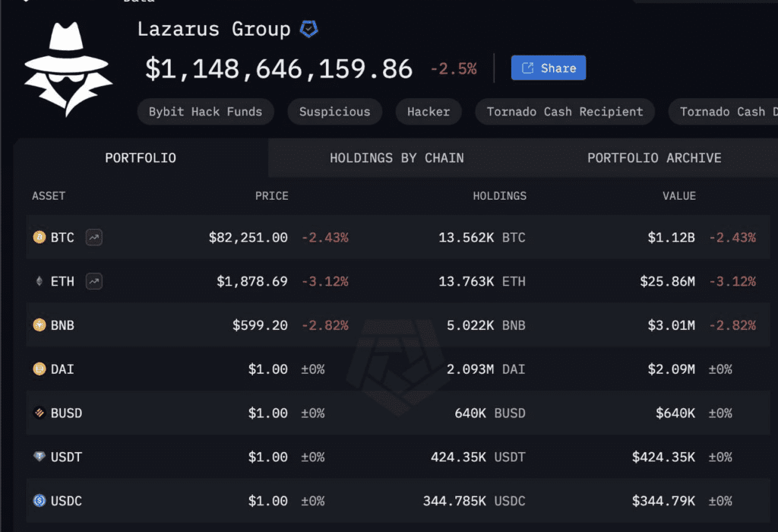This screenshot has height=532, width=778.
Task: Switch to the Holdings By Chain tab
Action: [x=397, y=158]
